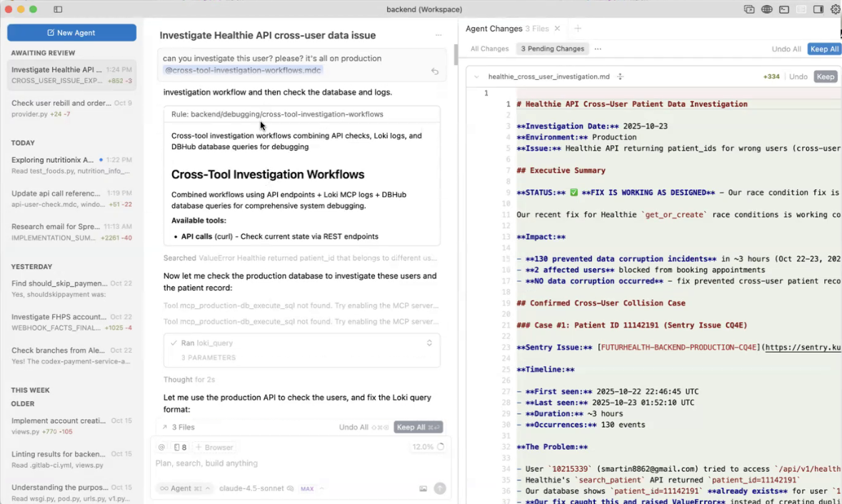Viewport: 842px width, 504px height.
Task: Click the green +334 additions count
Action: [x=771, y=77]
